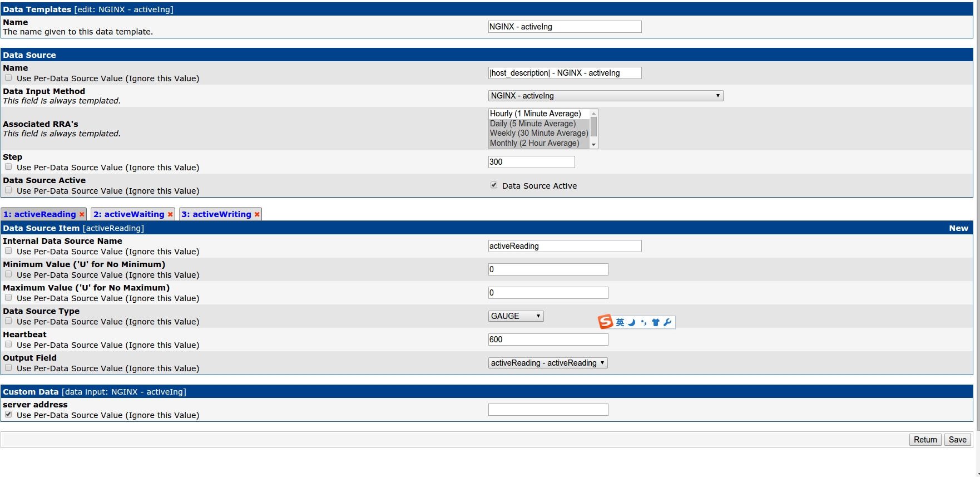Delete the activeWaiting tab with red x

tap(170, 214)
